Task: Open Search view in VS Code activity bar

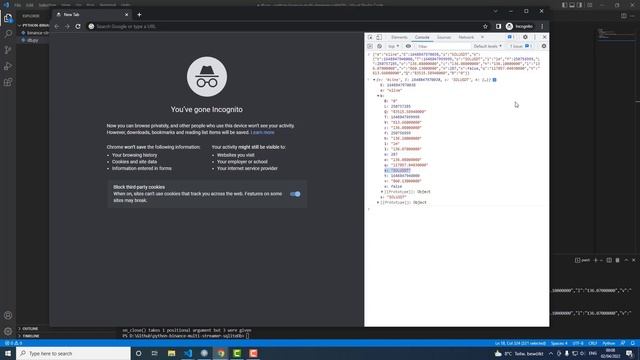Action: coord(8,33)
